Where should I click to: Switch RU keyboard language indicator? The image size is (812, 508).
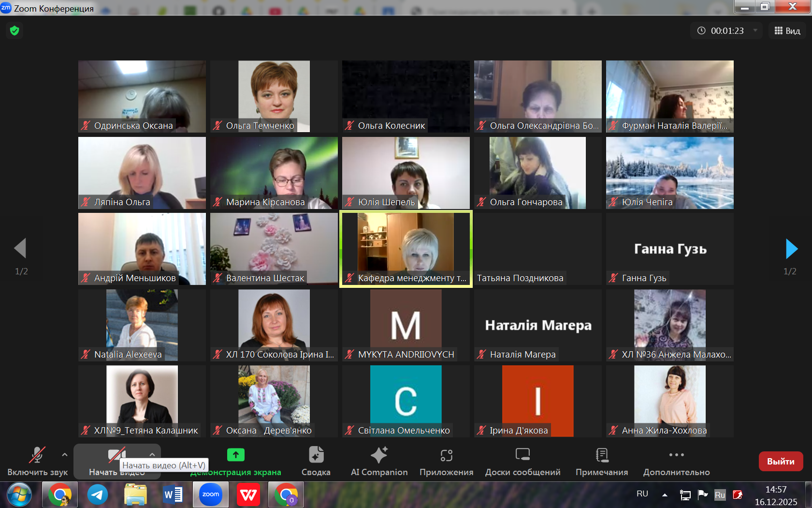click(642, 494)
